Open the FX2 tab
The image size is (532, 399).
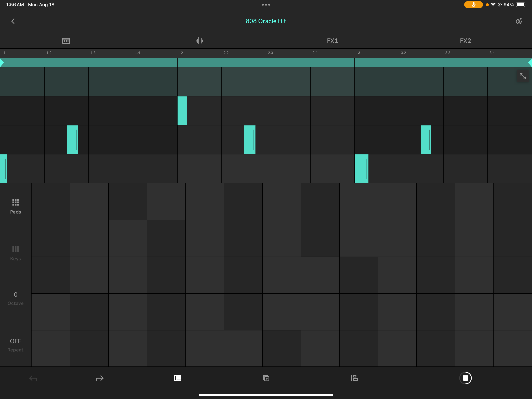click(465, 41)
